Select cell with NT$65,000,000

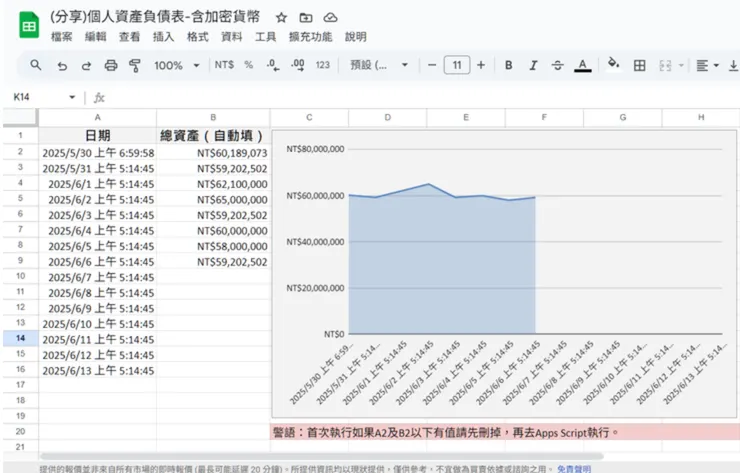click(x=213, y=200)
